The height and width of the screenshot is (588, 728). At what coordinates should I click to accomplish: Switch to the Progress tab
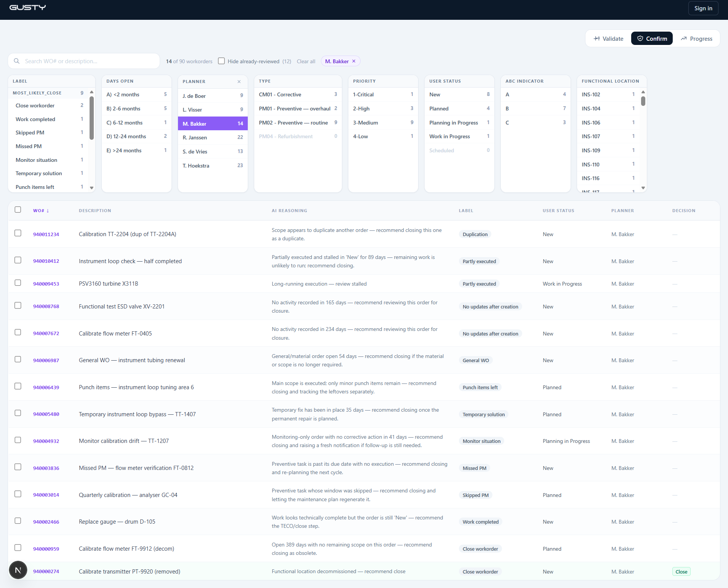[696, 38]
